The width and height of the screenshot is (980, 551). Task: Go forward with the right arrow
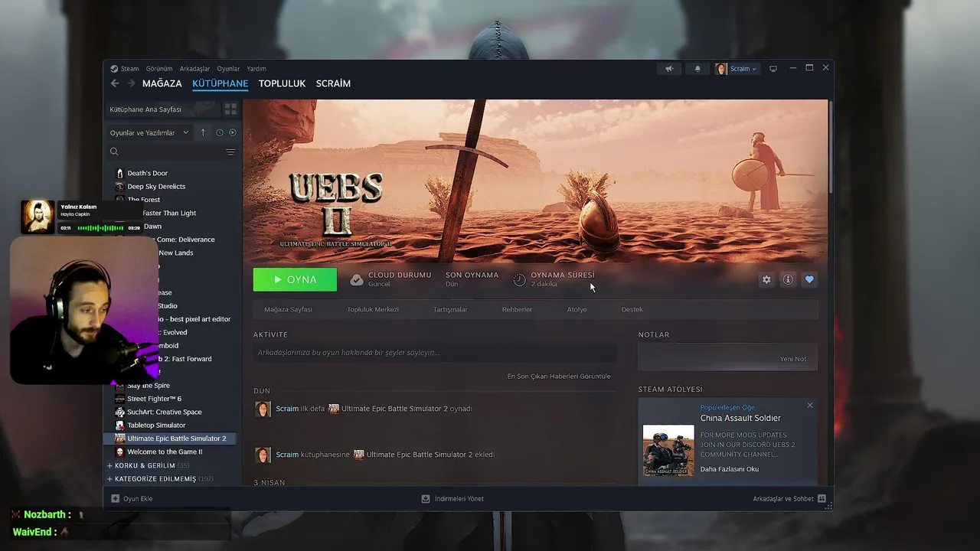click(131, 83)
